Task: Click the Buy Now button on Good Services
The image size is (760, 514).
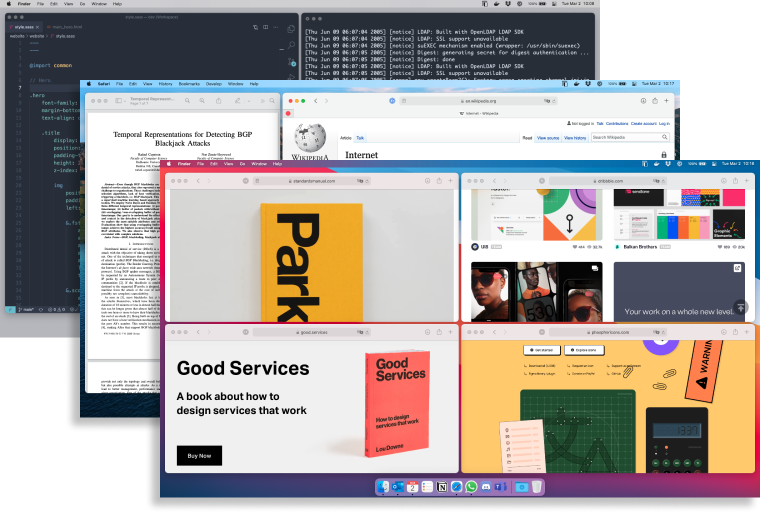Action: (199, 456)
